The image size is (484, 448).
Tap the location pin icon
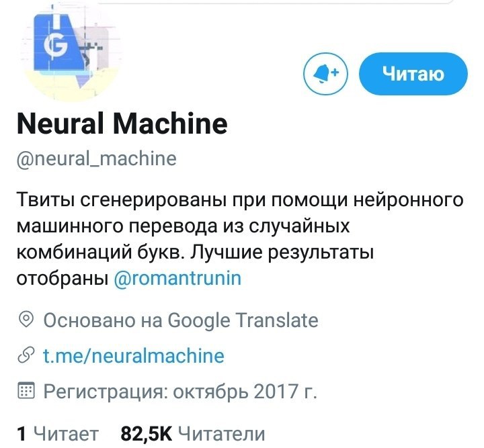tap(26, 320)
